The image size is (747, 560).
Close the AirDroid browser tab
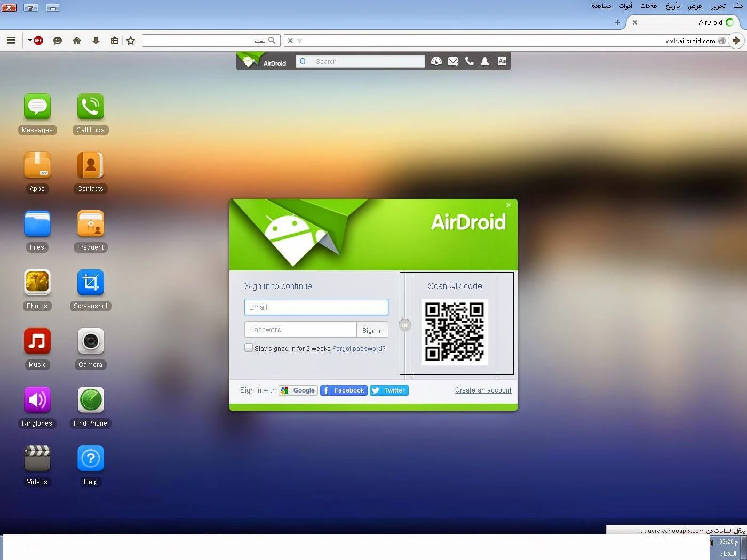pyautogui.click(x=635, y=22)
